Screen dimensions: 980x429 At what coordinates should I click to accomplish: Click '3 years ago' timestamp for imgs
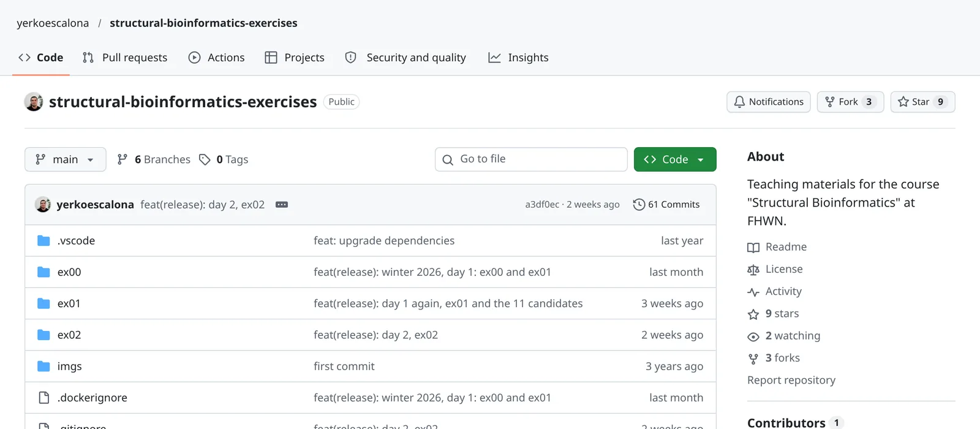(674, 366)
